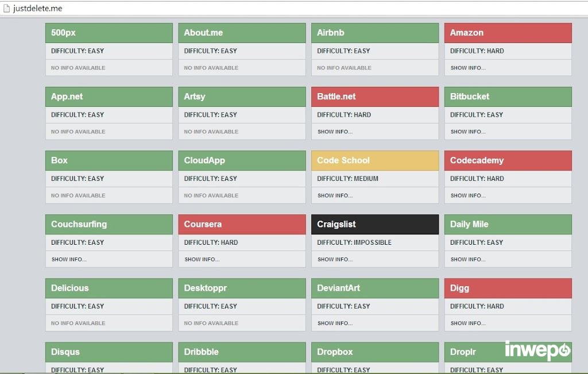Image resolution: width=588 pixels, height=374 pixels.
Task: Expand Show Info under DeviantArt
Action: 335,323
